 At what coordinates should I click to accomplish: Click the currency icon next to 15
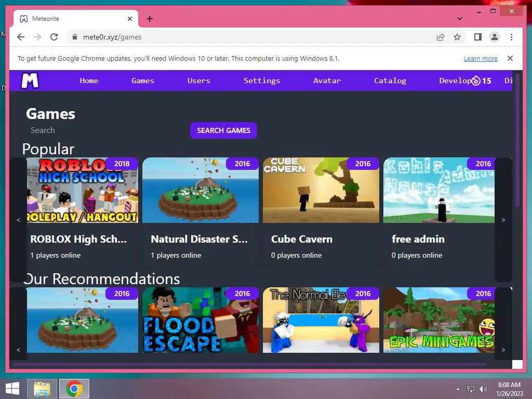point(476,81)
